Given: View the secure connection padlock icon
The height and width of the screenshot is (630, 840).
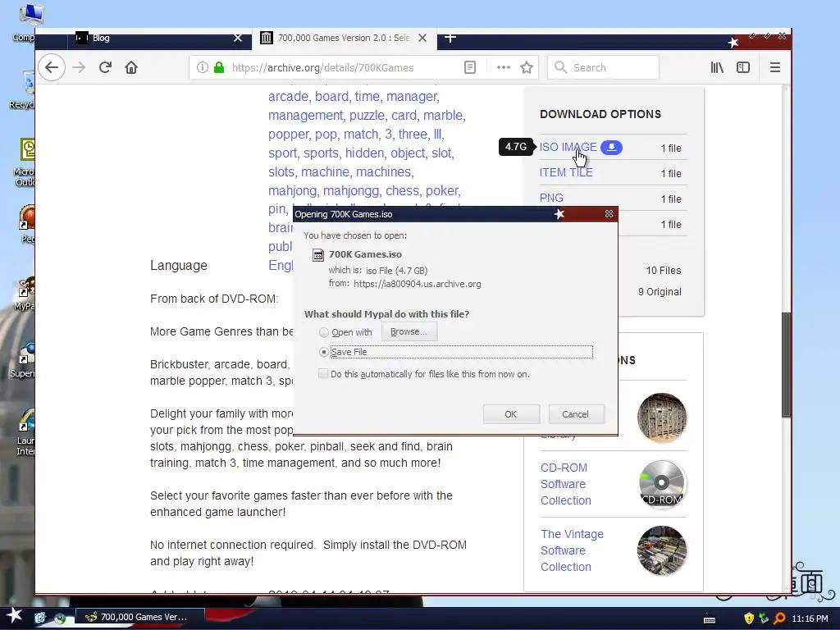Looking at the screenshot, I should coord(218,67).
